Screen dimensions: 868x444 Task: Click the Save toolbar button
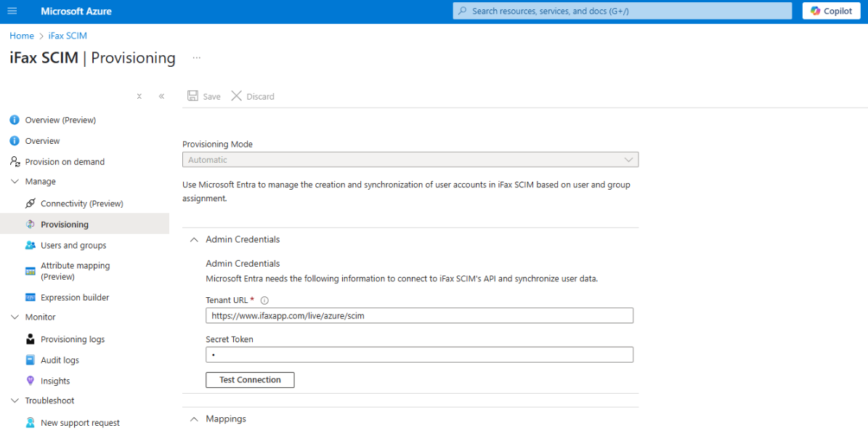[x=203, y=97]
